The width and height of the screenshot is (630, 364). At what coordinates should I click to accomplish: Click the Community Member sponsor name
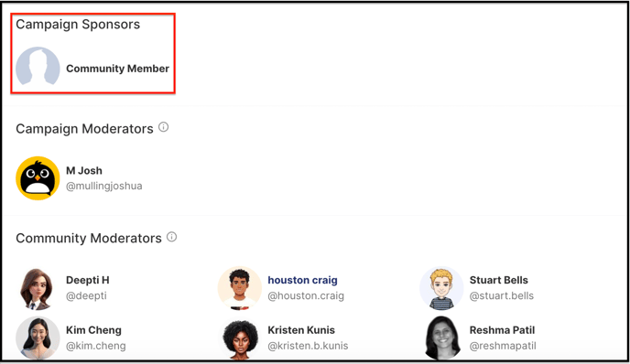(x=117, y=69)
